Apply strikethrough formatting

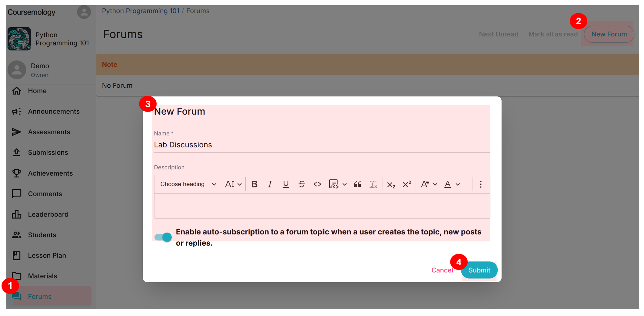click(x=302, y=184)
